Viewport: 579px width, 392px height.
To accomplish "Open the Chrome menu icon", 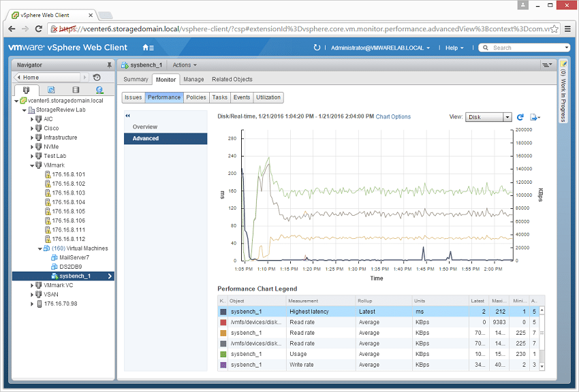I will pyautogui.click(x=568, y=29).
